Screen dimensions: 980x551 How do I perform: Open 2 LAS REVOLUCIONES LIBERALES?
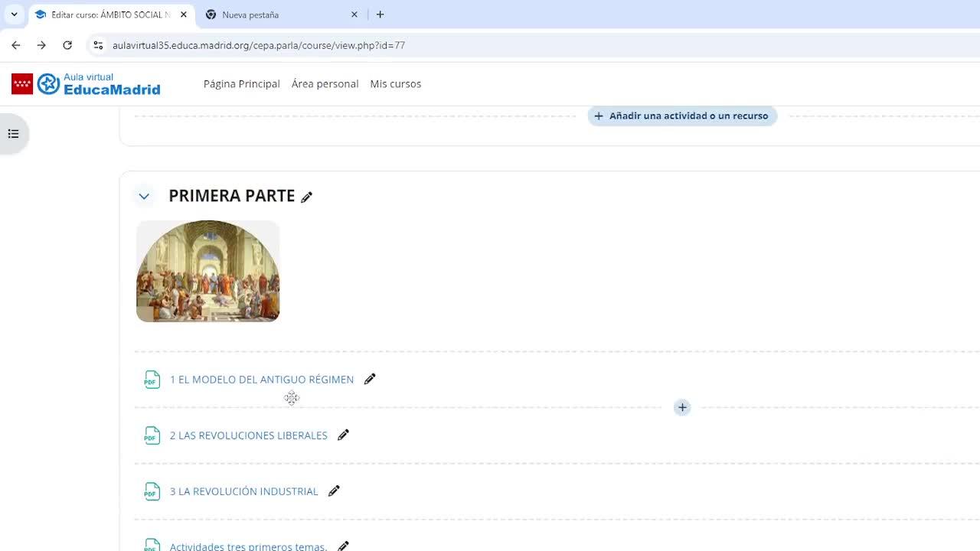[x=249, y=435]
